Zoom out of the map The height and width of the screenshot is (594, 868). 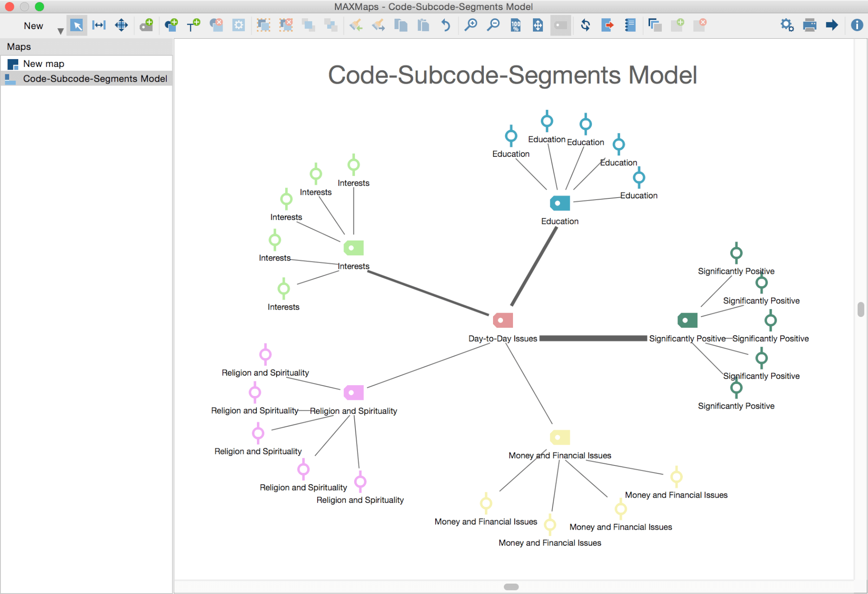coord(493,25)
